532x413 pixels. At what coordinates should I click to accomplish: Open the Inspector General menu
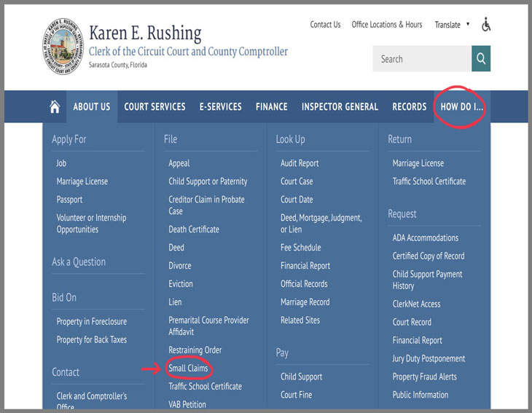click(x=340, y=106)
